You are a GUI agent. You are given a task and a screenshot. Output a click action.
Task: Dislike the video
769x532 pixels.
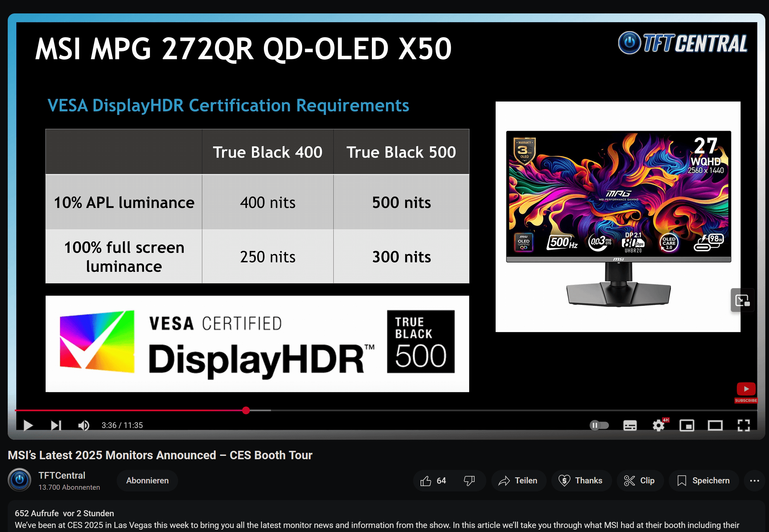pyautogui.click(x=469, y=481)
